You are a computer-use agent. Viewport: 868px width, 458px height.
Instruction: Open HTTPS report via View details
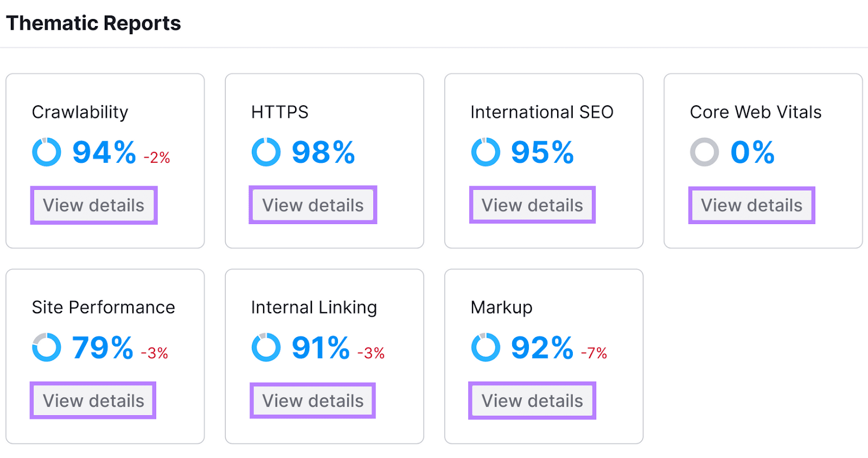click(312, 205)
